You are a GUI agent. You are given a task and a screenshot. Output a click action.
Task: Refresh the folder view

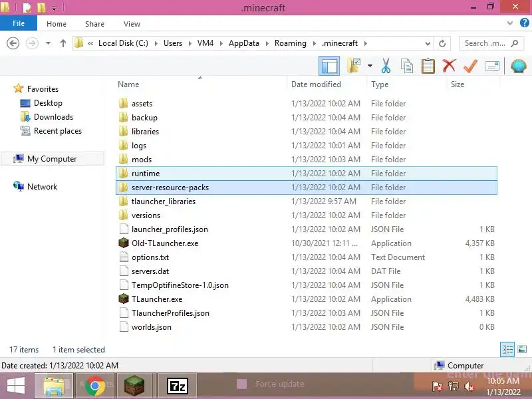click(x=442, y=43)
